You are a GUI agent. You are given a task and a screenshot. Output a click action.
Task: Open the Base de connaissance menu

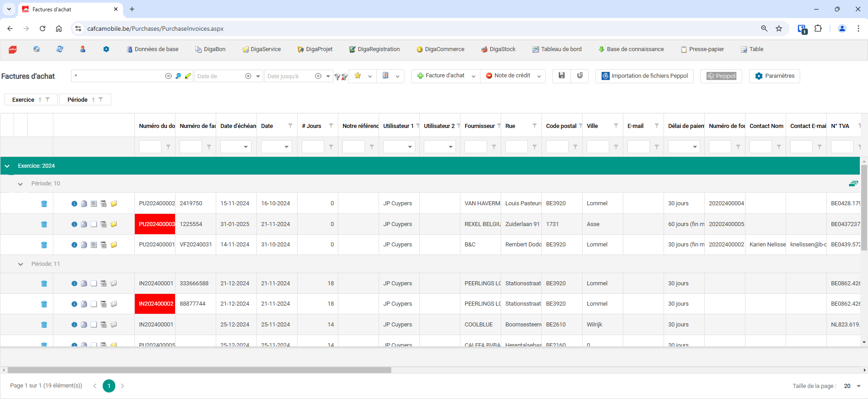(x=631, y=49)
